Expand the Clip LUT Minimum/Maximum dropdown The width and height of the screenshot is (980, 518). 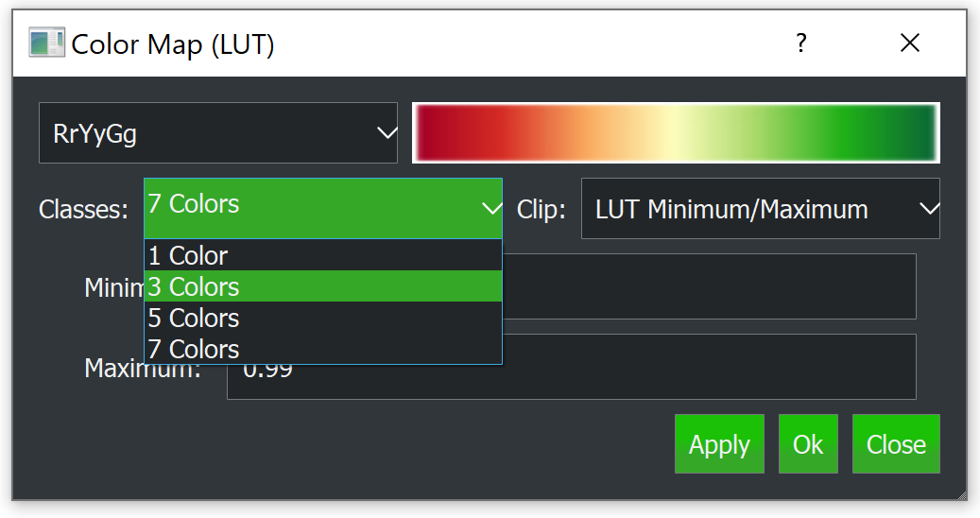click(760, 209)
